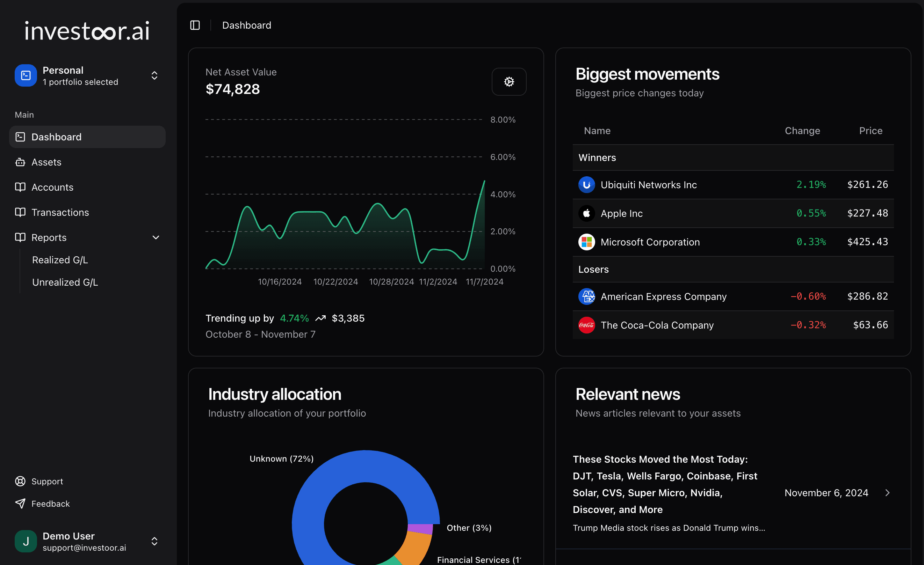
Task: Open the Demo User account menu chevrons
Action: coord(154,541)
